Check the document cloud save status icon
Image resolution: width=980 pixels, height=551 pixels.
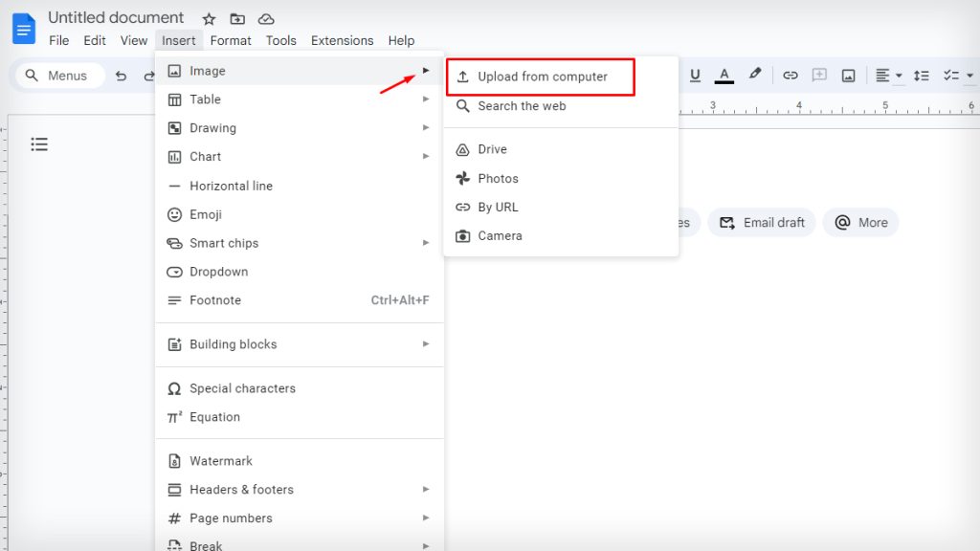click(265, 17)
